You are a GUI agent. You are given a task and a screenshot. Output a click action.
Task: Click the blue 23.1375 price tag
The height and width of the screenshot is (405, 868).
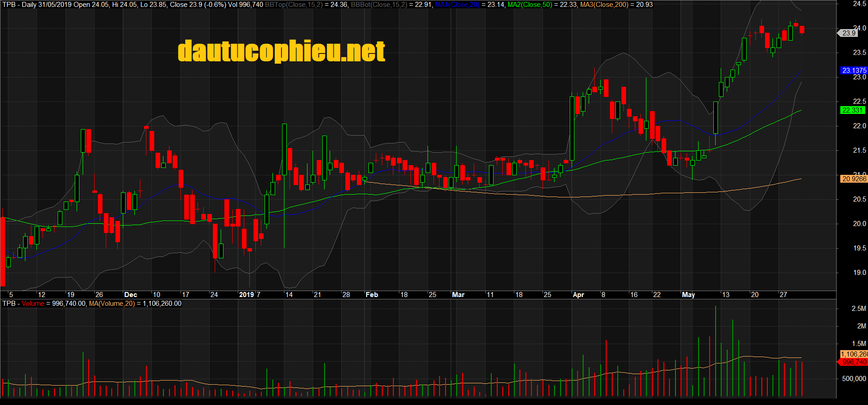point(854,71)
